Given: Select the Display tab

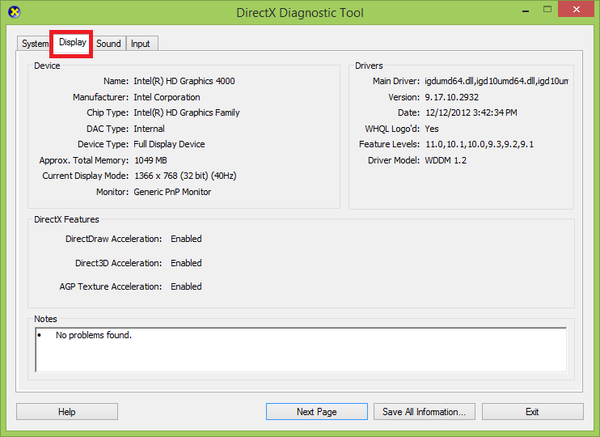Looking at the screenshot, I should click(72, 42).
